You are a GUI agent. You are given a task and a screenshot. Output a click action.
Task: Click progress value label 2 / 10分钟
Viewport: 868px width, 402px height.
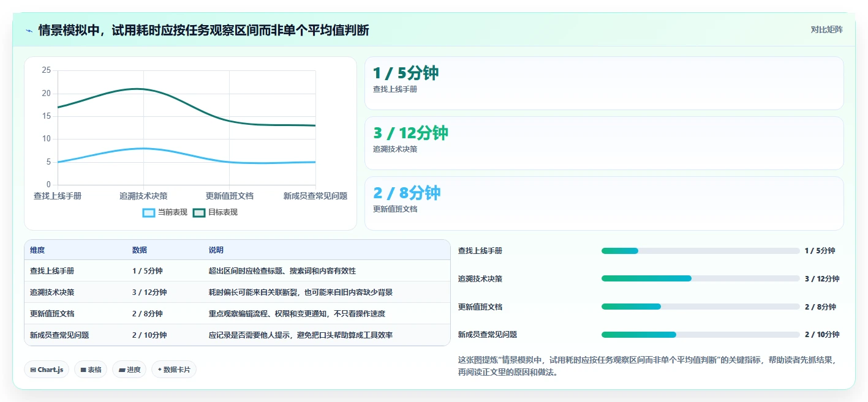822,335
